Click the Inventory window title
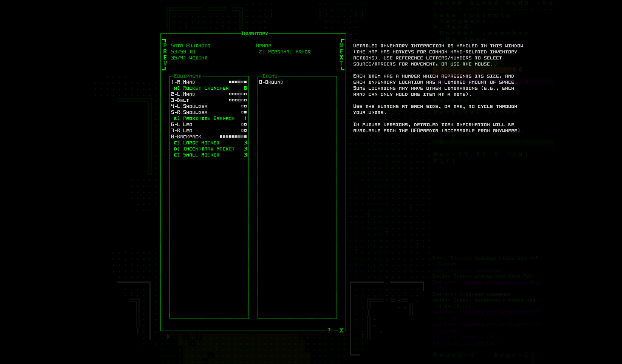Image resolution: width=622 pixels, height=364 pixels. coord(255,33)
